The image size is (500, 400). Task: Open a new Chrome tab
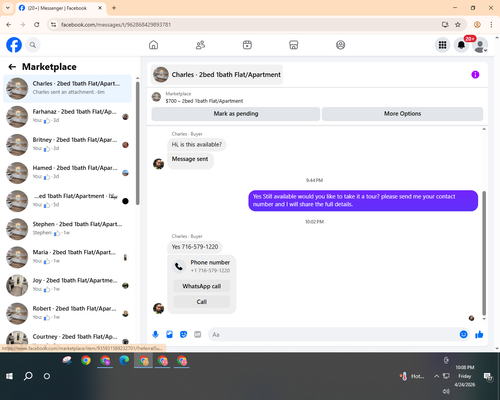114,8
